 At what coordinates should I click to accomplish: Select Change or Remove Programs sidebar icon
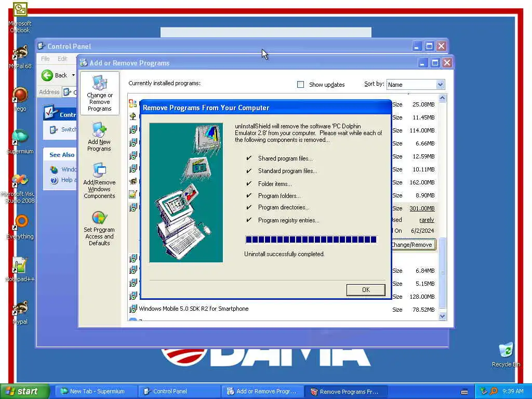pos(99,93)
